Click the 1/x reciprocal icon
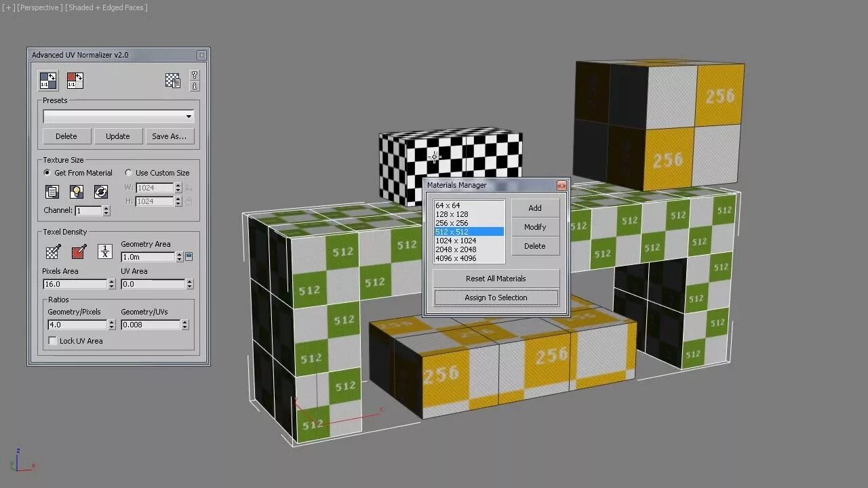 tap(105, 251)
